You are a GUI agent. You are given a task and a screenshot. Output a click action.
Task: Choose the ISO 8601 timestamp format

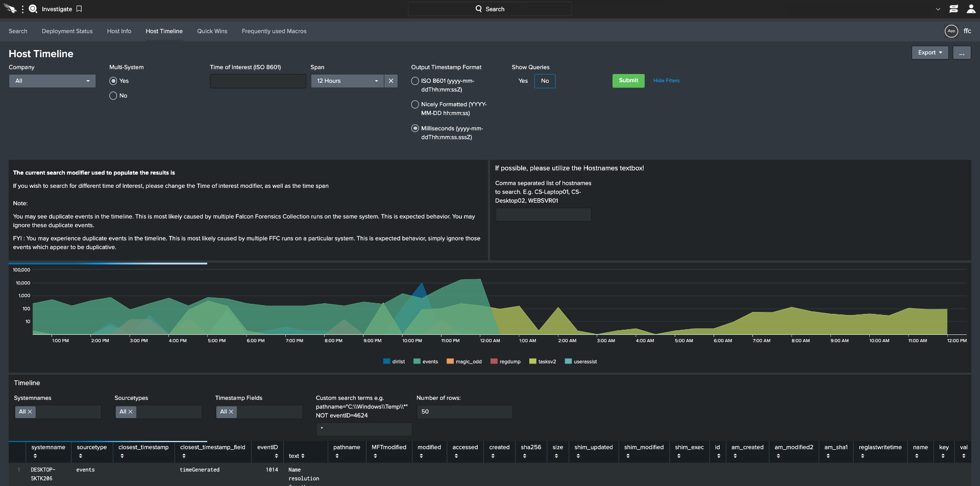click(x=415, y=81)
